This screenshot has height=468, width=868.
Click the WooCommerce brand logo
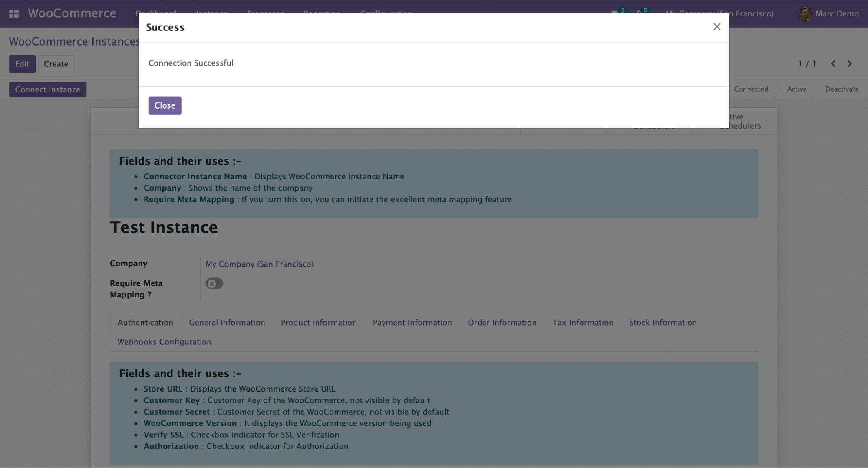tap(72, 13)
